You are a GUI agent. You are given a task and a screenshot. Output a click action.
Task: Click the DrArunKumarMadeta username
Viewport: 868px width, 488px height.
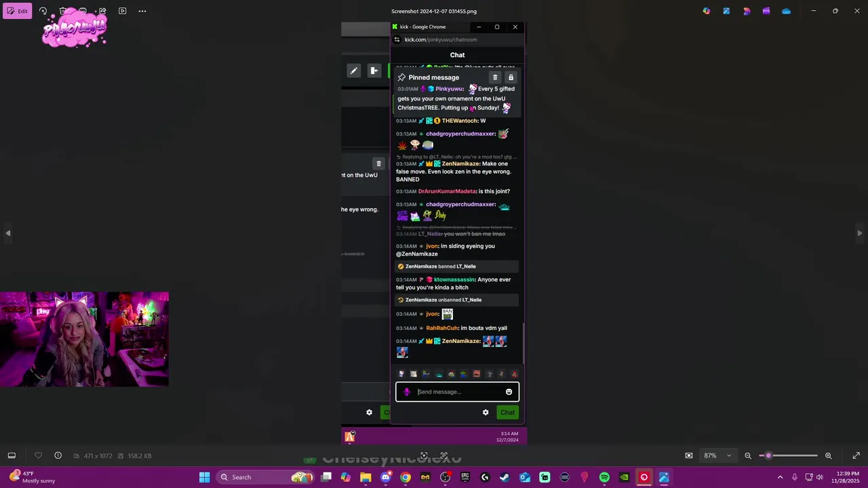coord(446,191)
